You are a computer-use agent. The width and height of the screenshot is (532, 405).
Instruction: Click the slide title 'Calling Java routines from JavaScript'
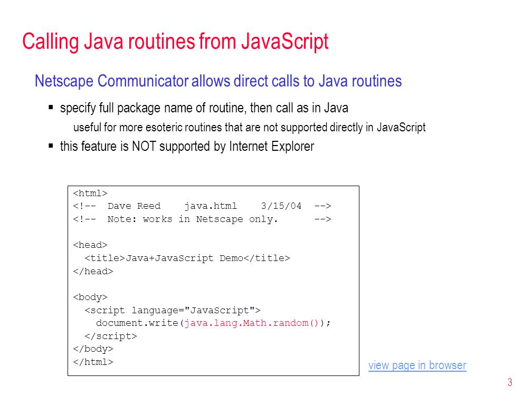click(175, 41)
